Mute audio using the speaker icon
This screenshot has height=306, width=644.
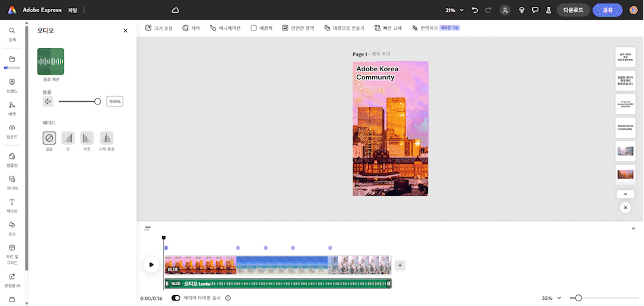(47, 101)
